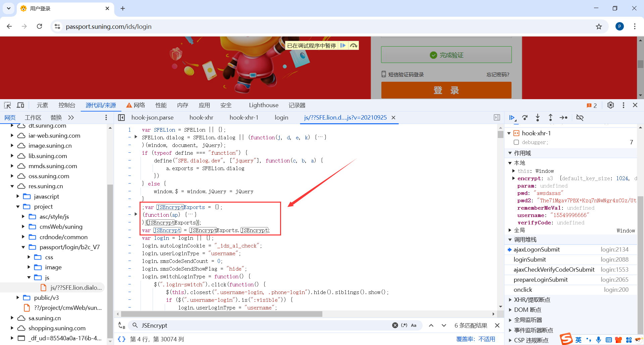Pretty-print the source with braces icon

(x=121, y=339)
